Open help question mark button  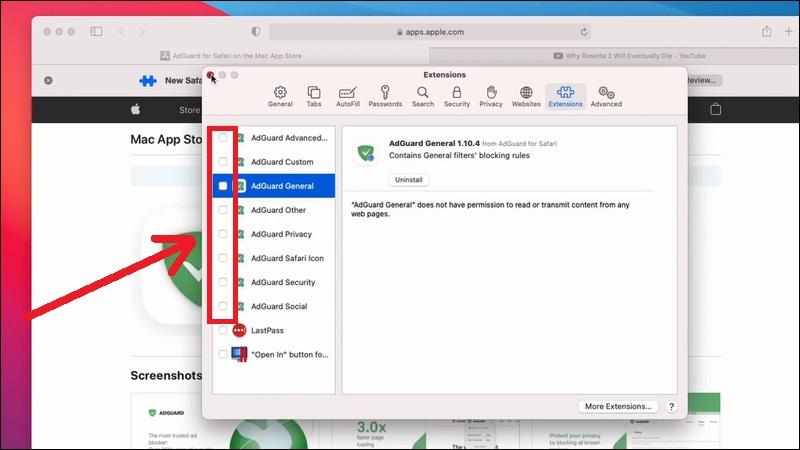tap(671, 407)
